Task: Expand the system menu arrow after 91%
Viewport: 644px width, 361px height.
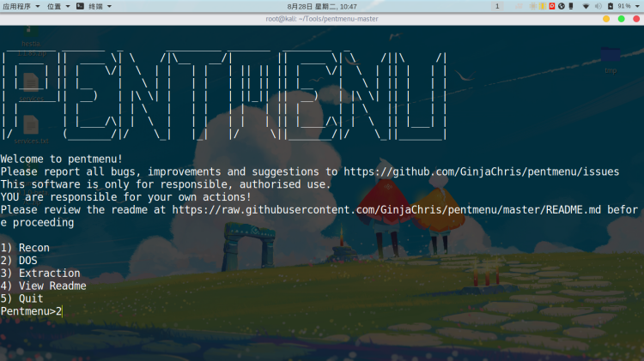Action: click(637, 6)
